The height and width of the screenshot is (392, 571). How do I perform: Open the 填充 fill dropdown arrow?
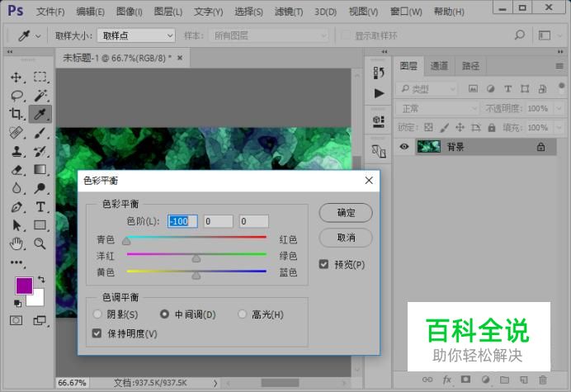pos(559,128)
